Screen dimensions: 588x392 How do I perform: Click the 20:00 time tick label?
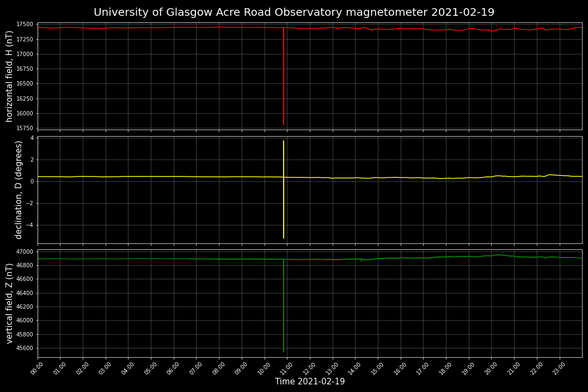pyautogui.click(x=490, y=369)
